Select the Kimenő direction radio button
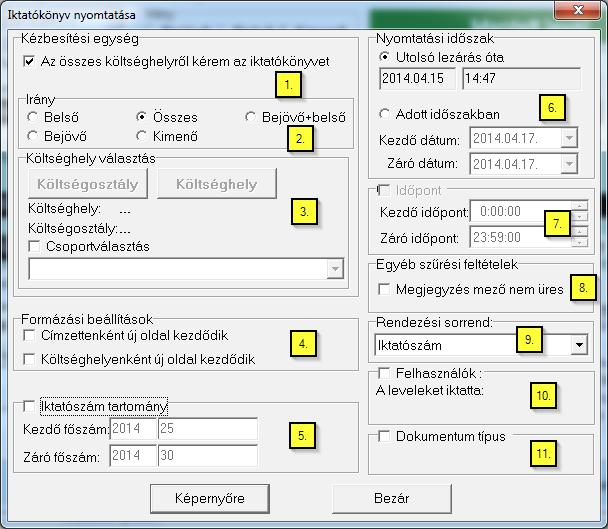Screen dimensions: 608x529 [142, 136]
